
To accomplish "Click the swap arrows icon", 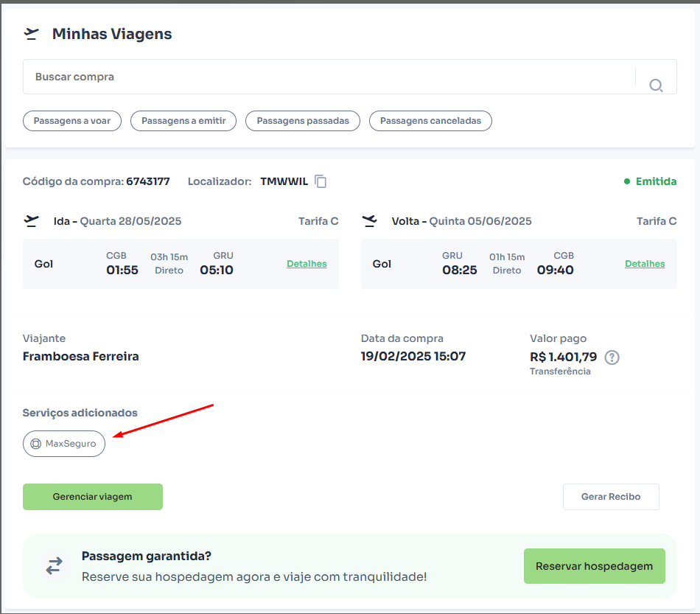I will (x=55, y=566).
